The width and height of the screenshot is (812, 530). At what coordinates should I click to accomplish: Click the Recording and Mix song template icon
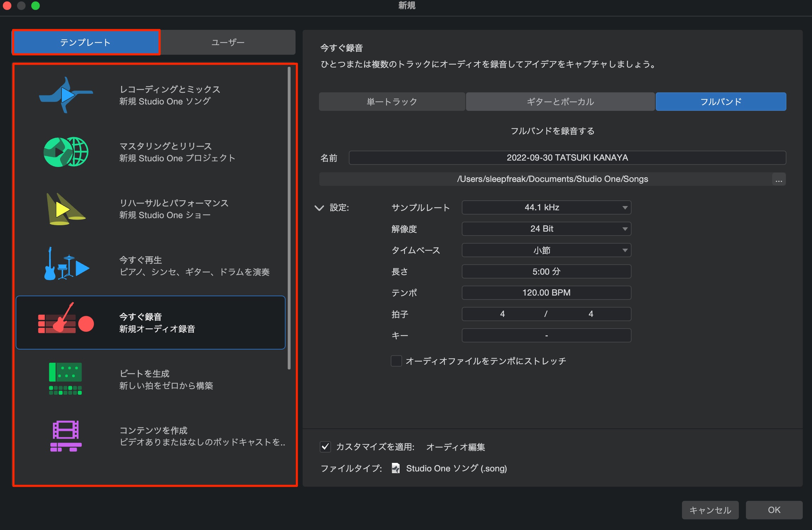tap(66, 95)
